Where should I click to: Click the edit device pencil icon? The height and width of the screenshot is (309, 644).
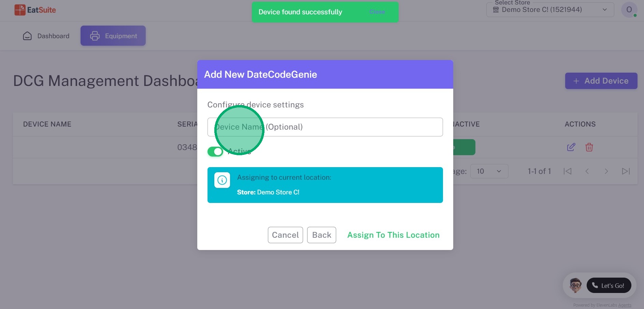pyautogui.click(x=571, y=147)
